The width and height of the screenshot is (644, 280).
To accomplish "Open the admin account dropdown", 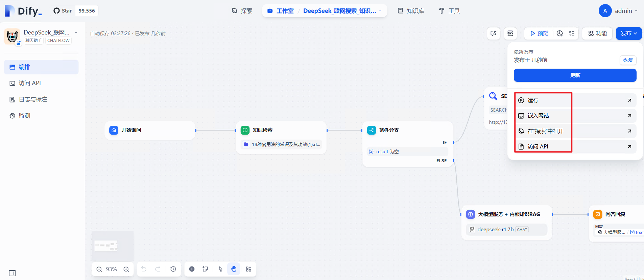I will click(x=619, y=11).
